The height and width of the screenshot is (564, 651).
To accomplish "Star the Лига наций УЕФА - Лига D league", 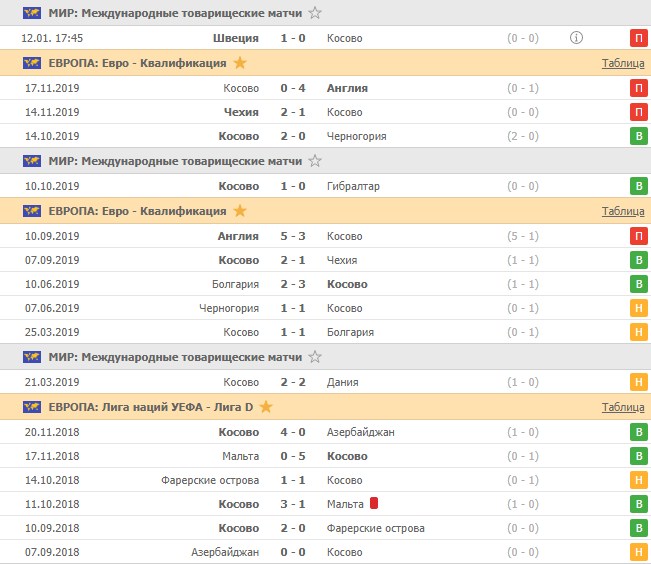I will [267, 407].
